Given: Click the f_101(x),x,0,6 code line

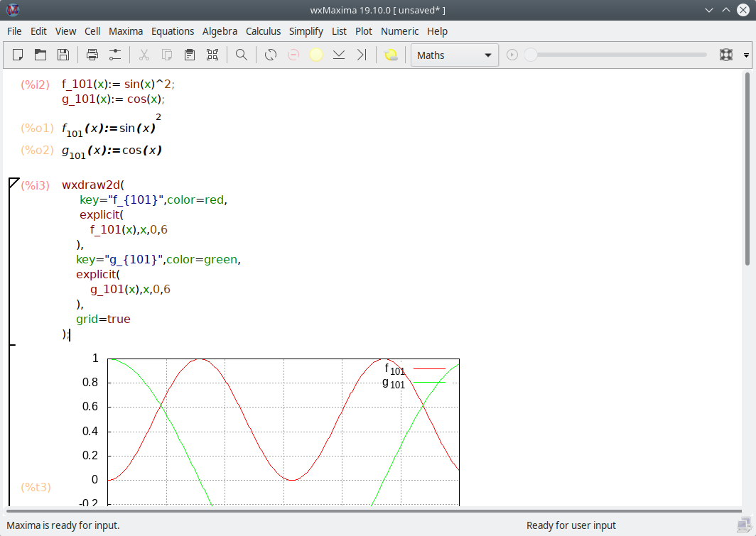Looking at the screenshot, I should (x=129, y=230).
